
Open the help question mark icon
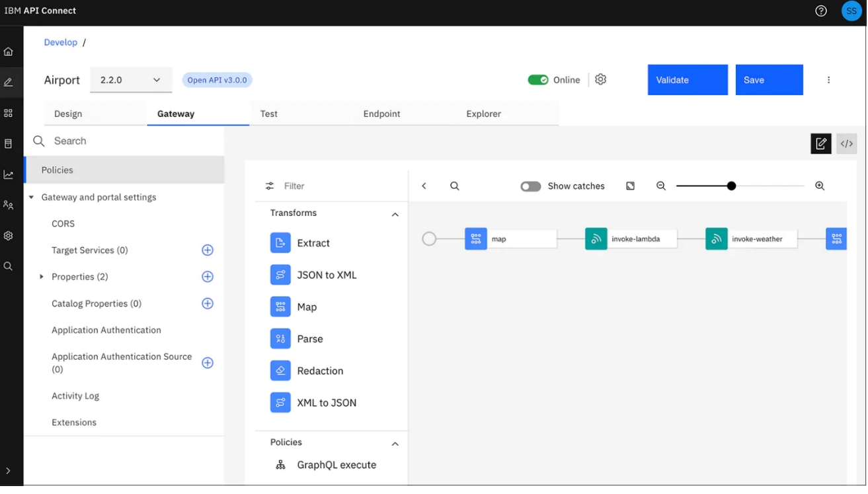pyautogui.click(x=821, y=11)
